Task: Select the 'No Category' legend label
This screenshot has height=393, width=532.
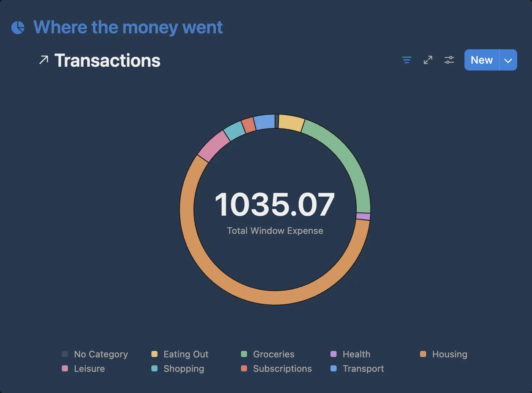Action: 101,354
